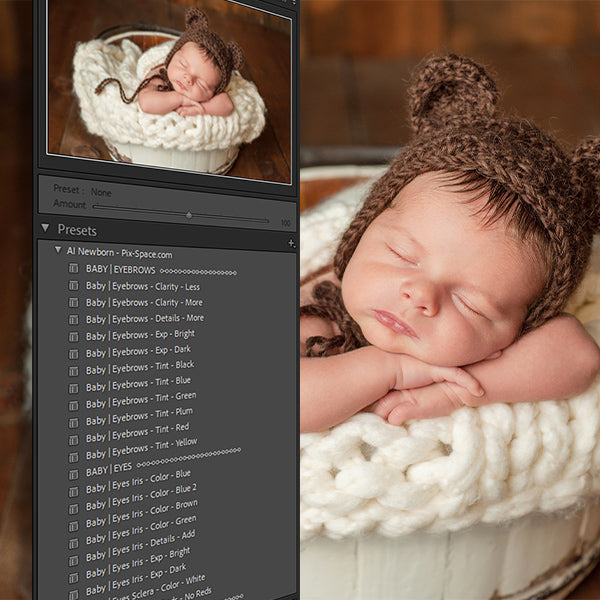Click the icon beside Eyebrows - Clarity - Less
Screen dimensions: 600x600
click(x=73, y=286)
